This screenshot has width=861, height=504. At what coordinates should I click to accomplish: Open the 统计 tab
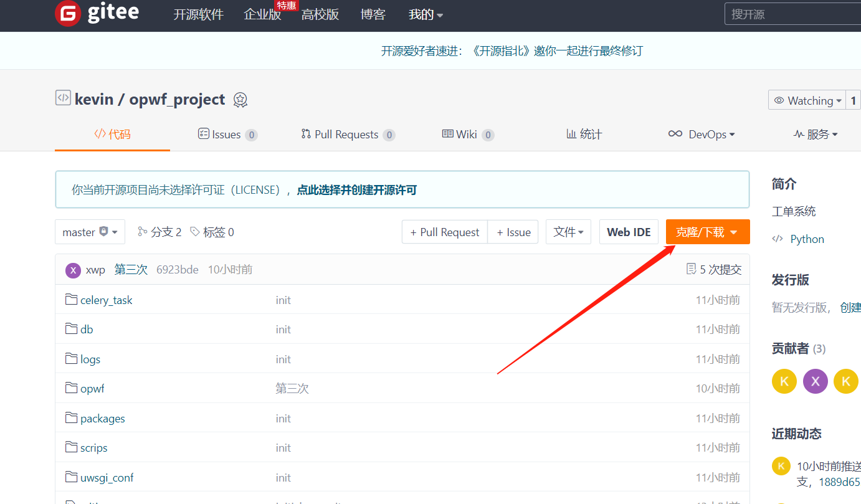coord(584,134)
